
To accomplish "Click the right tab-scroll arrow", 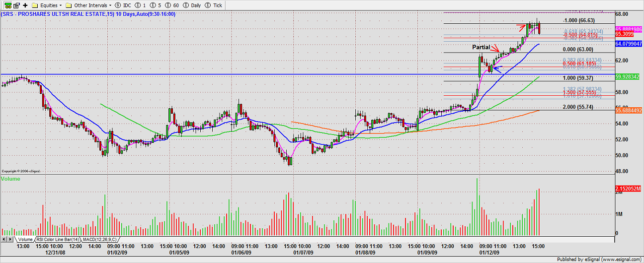I will [10, 239].
